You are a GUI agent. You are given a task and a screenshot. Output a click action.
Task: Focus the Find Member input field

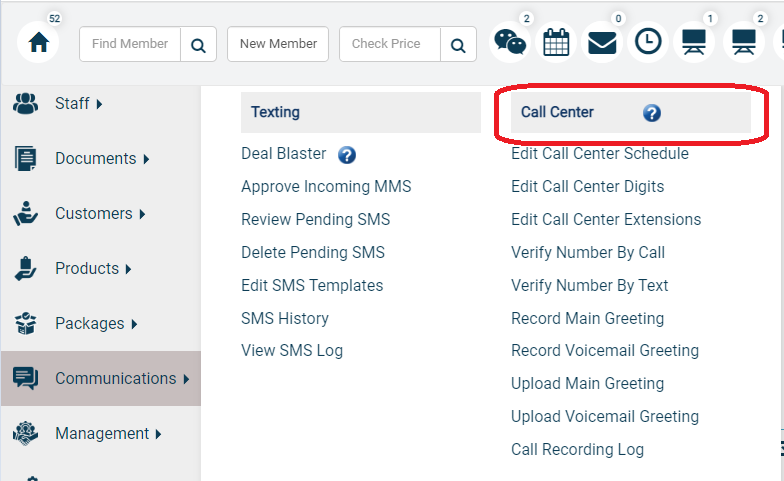coord(130,44)
